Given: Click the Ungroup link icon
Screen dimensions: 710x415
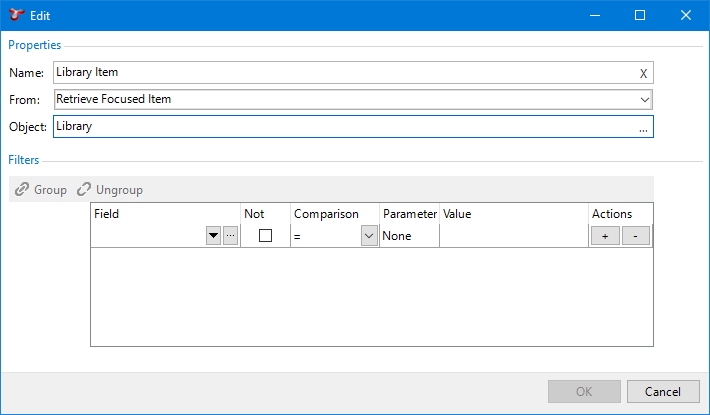Looking at the screenshot, I should [x=84, y=190].
